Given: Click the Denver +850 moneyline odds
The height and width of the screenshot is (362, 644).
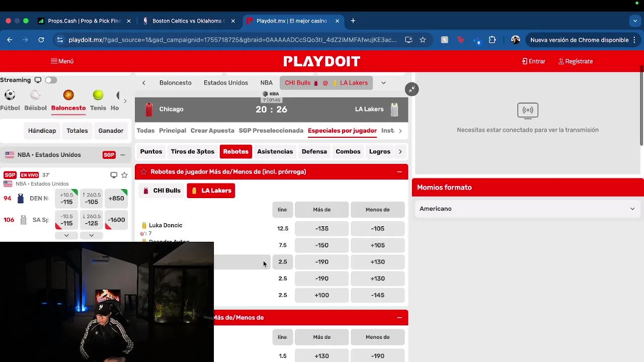Looking at the screenshot, I should point(116,199).
